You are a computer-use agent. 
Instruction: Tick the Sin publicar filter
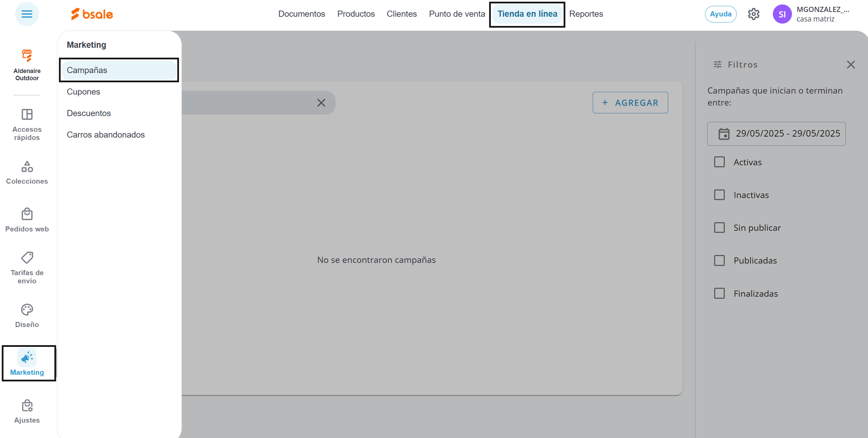click(x=719, y=228)
